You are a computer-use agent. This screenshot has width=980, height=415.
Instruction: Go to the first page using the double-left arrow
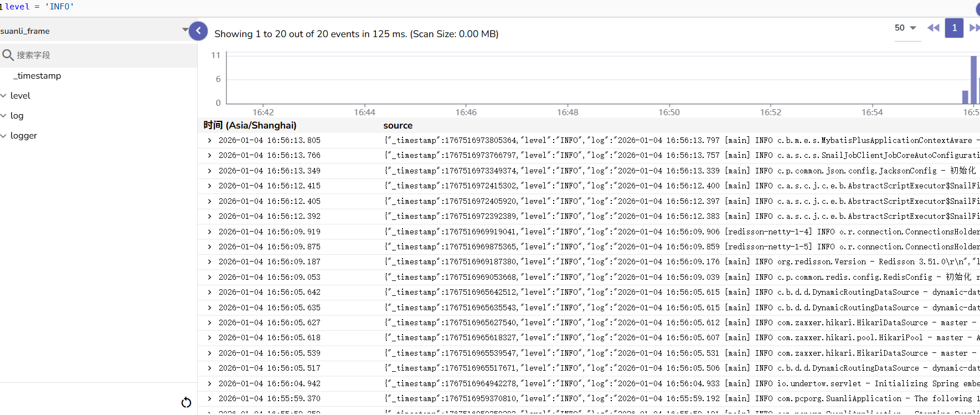click(933, 28)
